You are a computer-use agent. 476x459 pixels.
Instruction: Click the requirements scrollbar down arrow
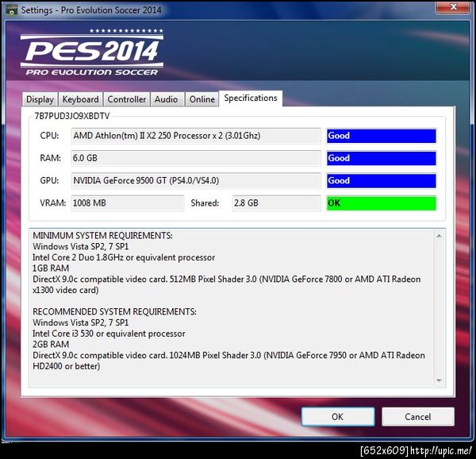pyautogui.click(x=439, y=380)
